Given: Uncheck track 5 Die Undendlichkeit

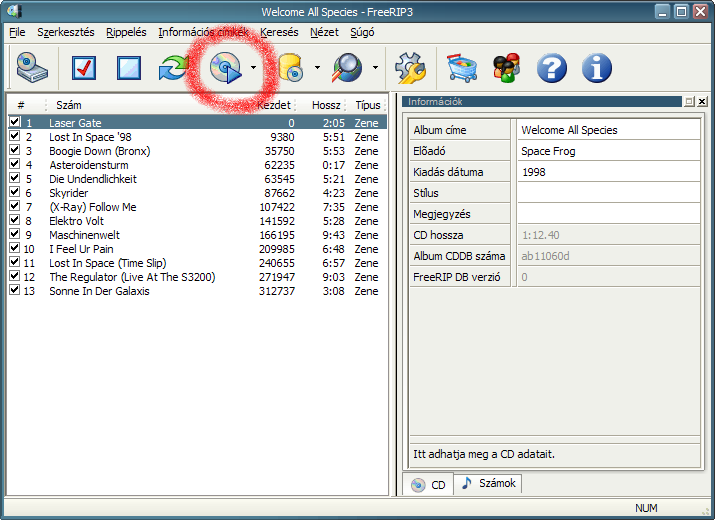Looking at the screenshot, I should tap(15, 178).
